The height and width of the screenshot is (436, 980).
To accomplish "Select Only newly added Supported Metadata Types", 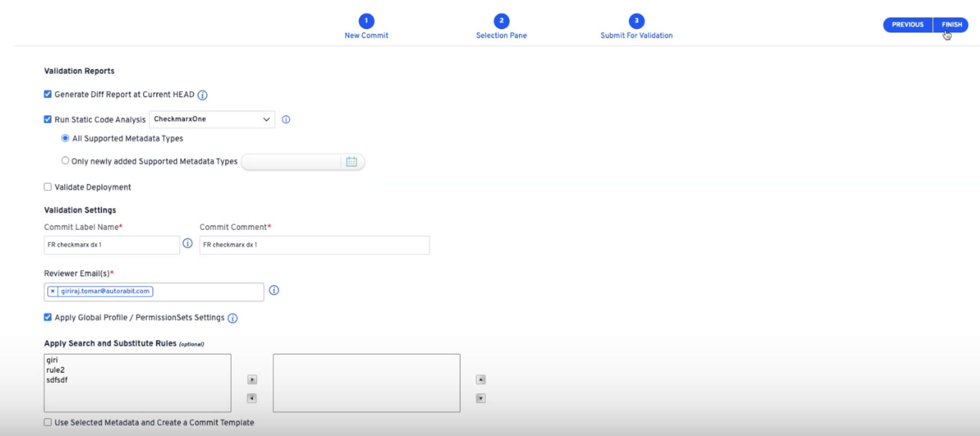I will pos(65,161).
